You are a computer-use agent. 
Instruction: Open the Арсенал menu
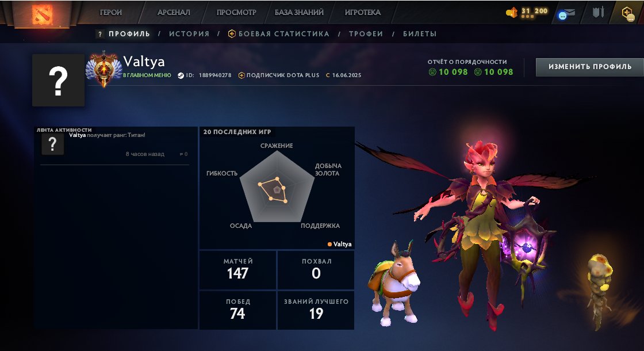174,12
